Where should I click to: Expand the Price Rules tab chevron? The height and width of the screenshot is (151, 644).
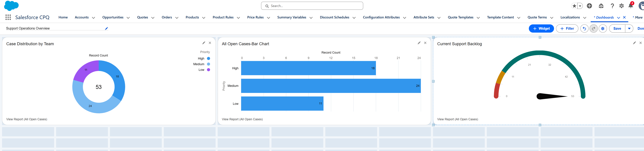pyautogui.click(x=268, y=18)
